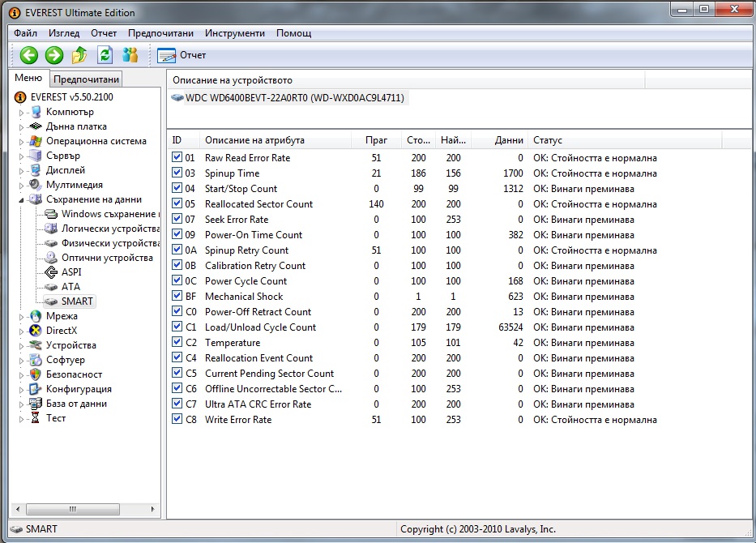Open the users toolbar icon
This screenshot has width=756, height=543.
coord(130,55)
